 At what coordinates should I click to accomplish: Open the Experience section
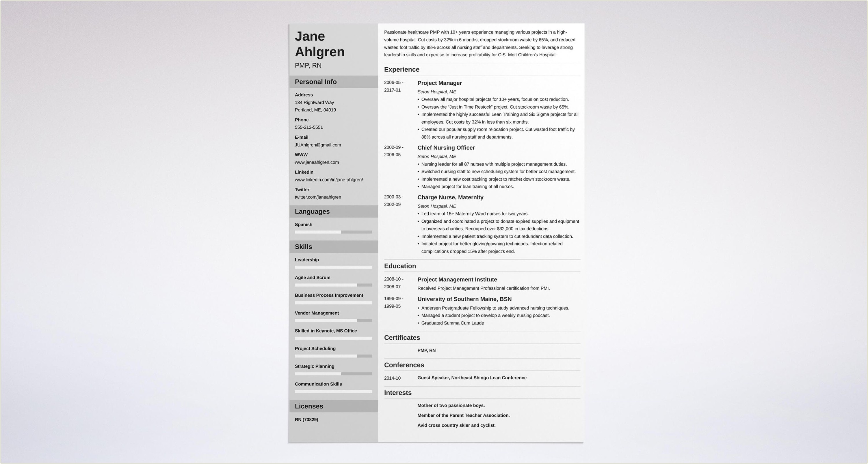402,69
